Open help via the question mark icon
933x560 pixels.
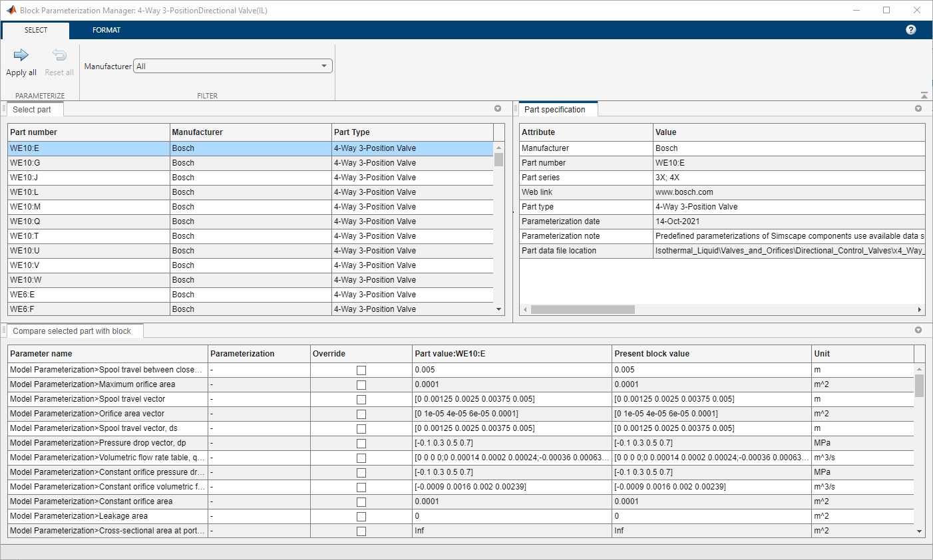coord(910,29)
